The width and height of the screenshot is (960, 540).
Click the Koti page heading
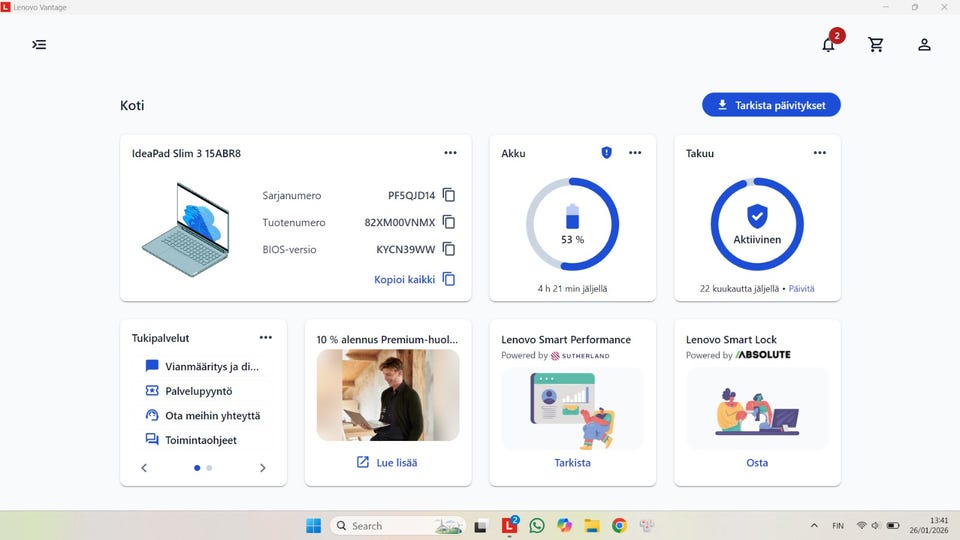[132, 105]
